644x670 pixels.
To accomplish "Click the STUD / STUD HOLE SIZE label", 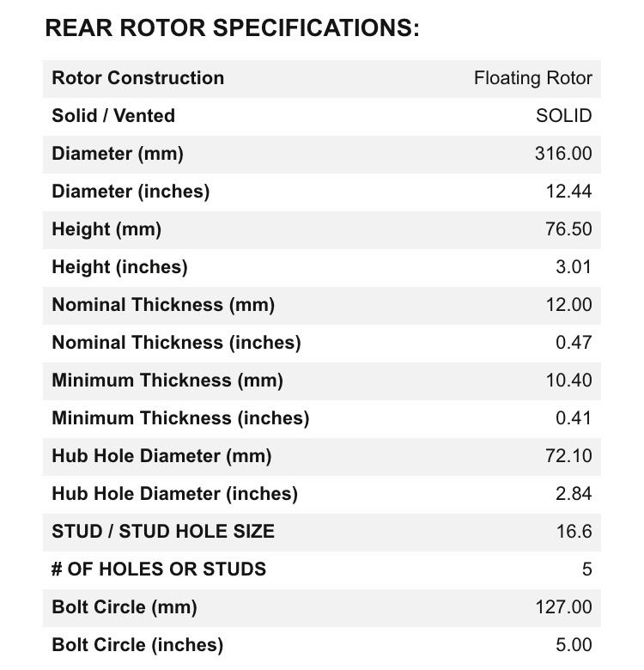I will point(163,532).
